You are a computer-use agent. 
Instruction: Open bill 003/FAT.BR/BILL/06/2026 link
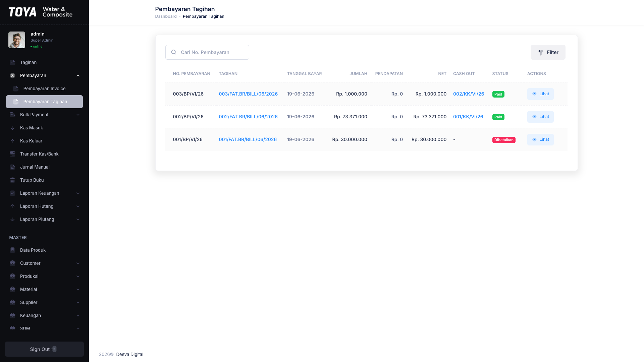[248, 94]
